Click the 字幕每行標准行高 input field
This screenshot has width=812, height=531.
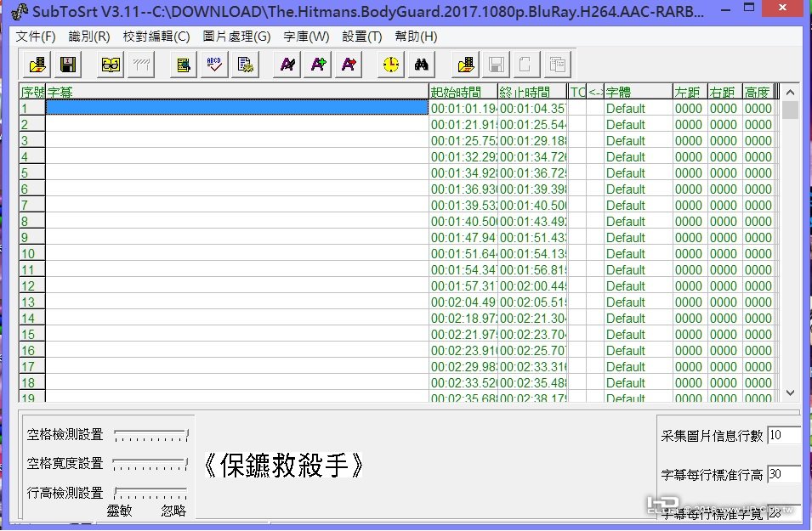coord(784,473)
